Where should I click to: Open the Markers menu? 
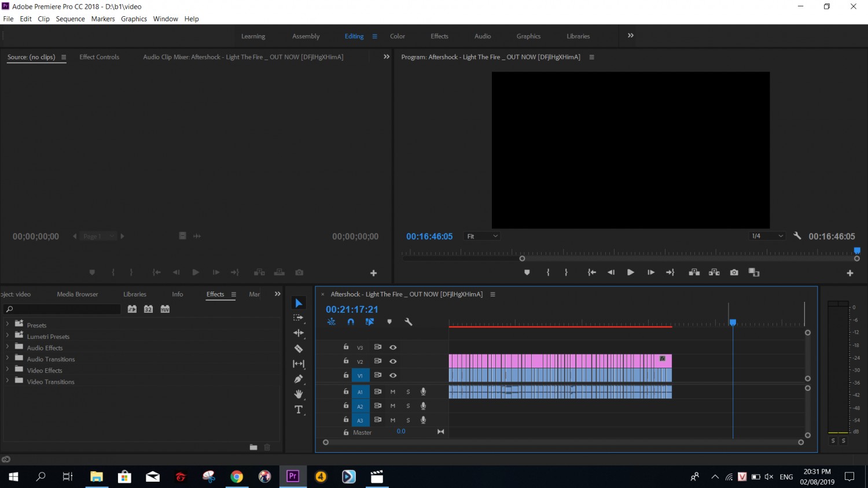(103, 19)
